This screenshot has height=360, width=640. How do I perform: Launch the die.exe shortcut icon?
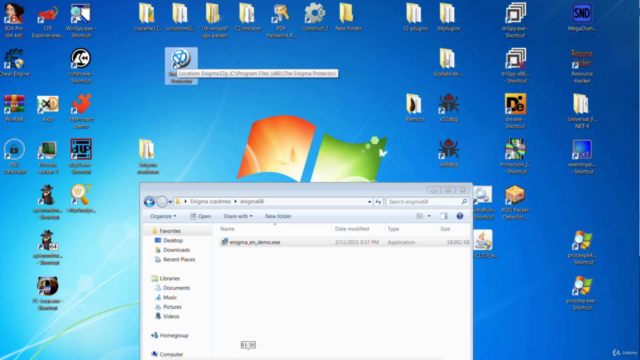pyautogui.click(x=515, y=111)
